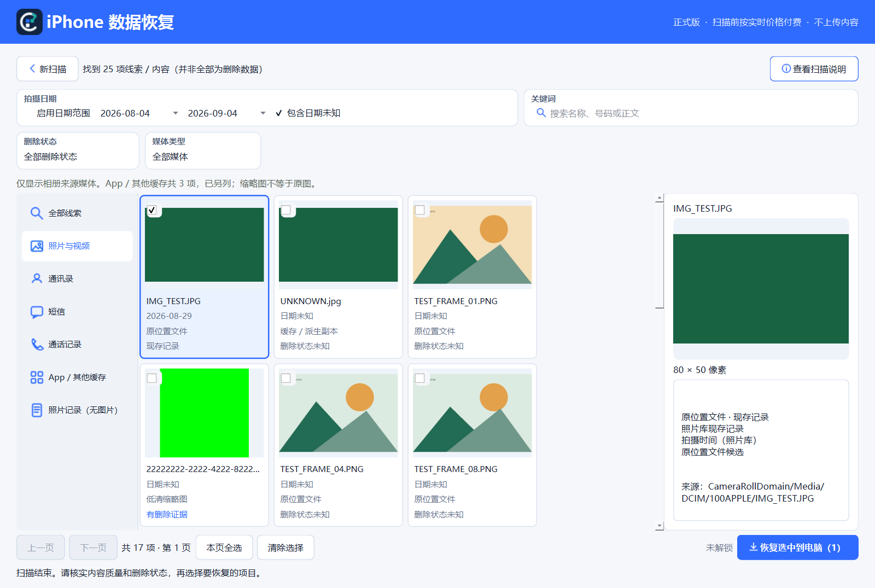Go back with the 新扫描 button

(48, 69)
